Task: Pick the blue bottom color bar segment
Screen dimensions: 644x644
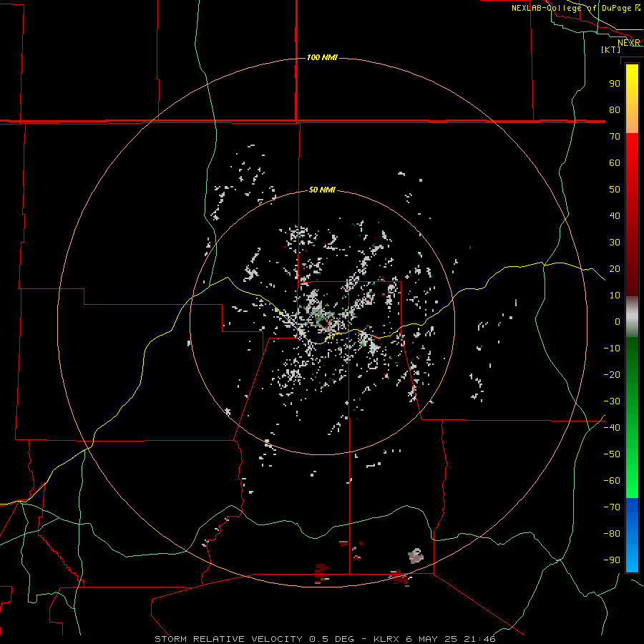Action: pos(632,535)
